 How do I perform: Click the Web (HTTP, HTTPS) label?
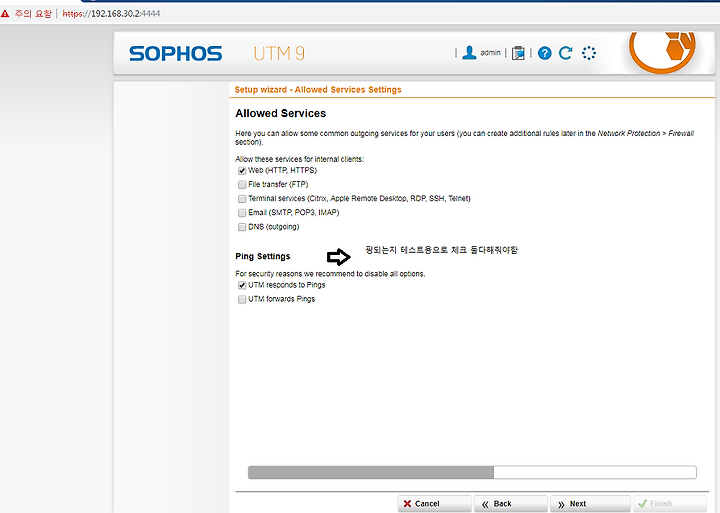282,170
